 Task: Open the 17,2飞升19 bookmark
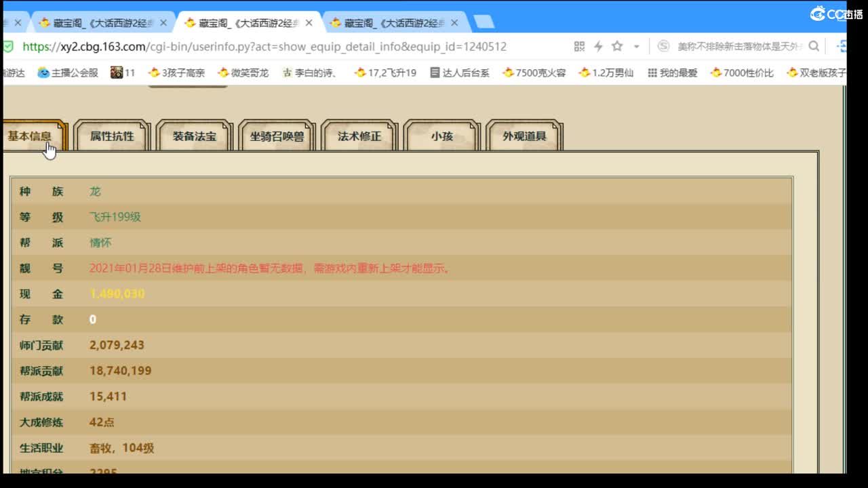(x=385, y=73)
